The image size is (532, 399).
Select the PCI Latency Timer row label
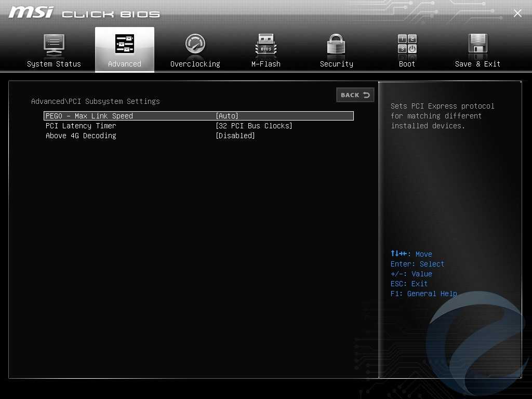pos(81,126)
